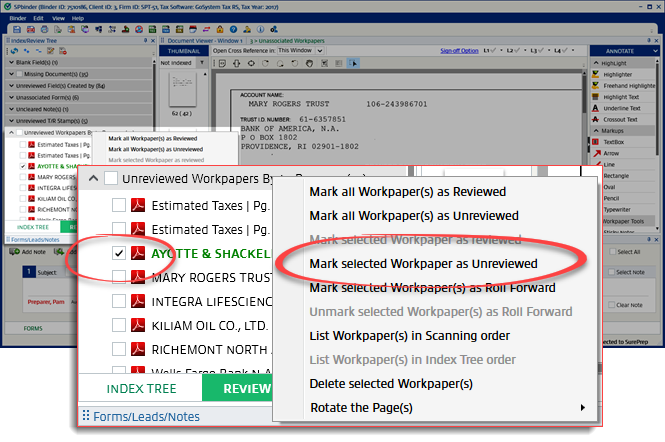Select the Highlighter annotation tool

[x=623, y=74]
